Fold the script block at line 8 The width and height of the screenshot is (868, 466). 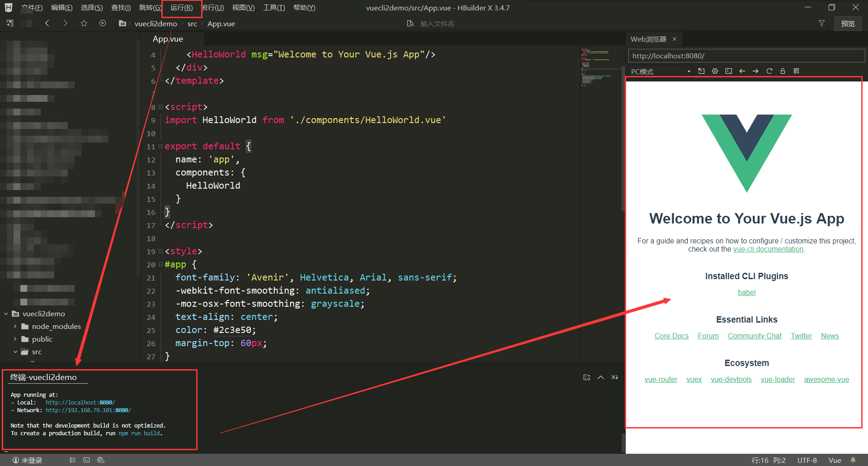[x=160, y=107]
